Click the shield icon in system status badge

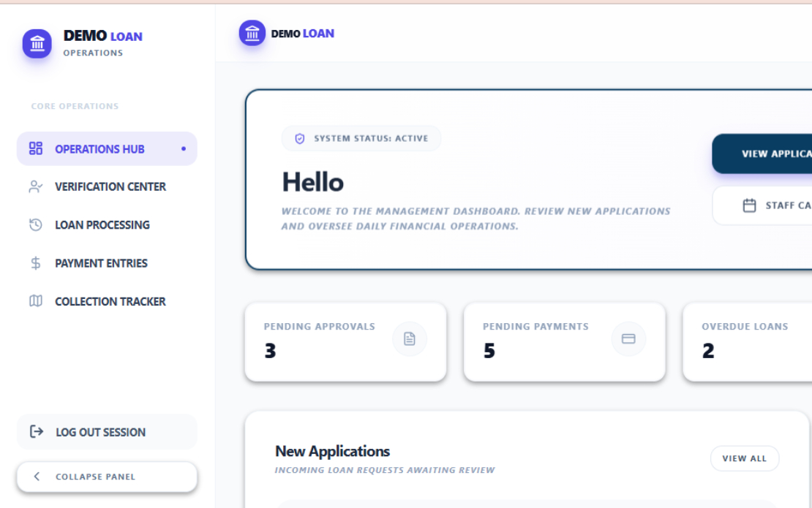coord(300,139)
